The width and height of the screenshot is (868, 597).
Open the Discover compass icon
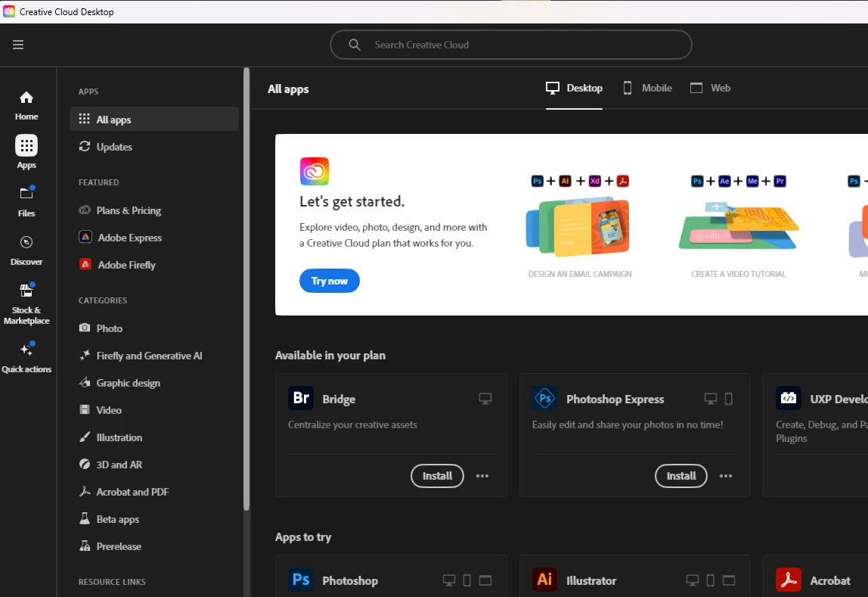pos(26,242)
